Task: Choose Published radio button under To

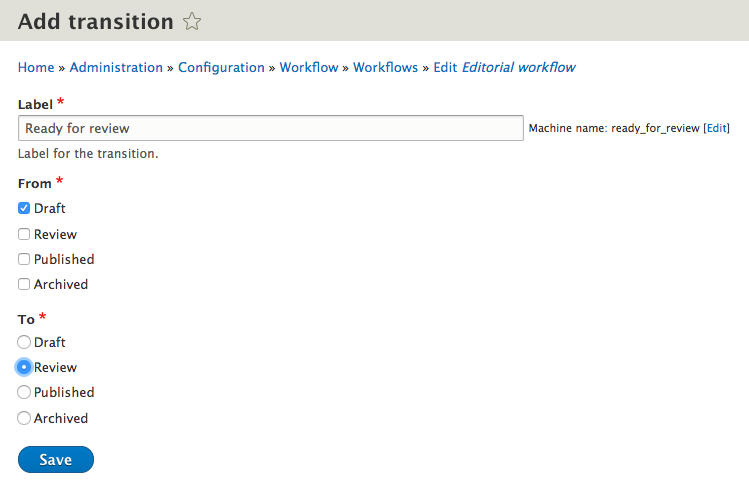Action: pos(24,392)
